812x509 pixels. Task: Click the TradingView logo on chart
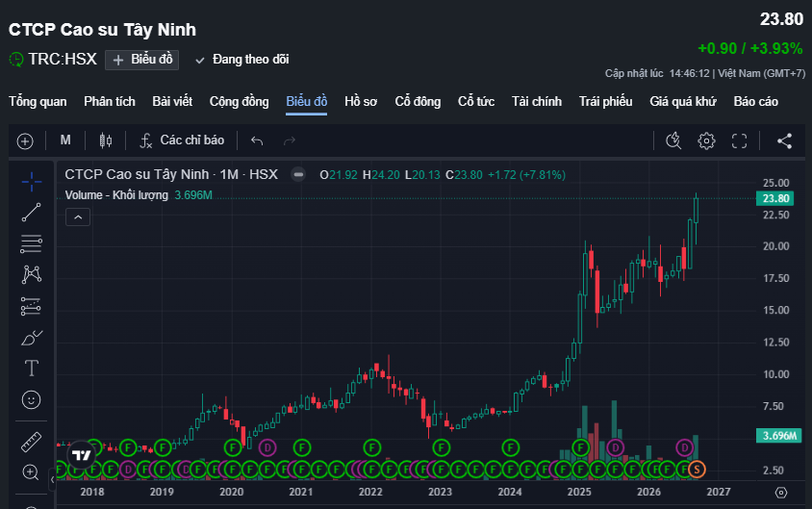tap(82, 455)
